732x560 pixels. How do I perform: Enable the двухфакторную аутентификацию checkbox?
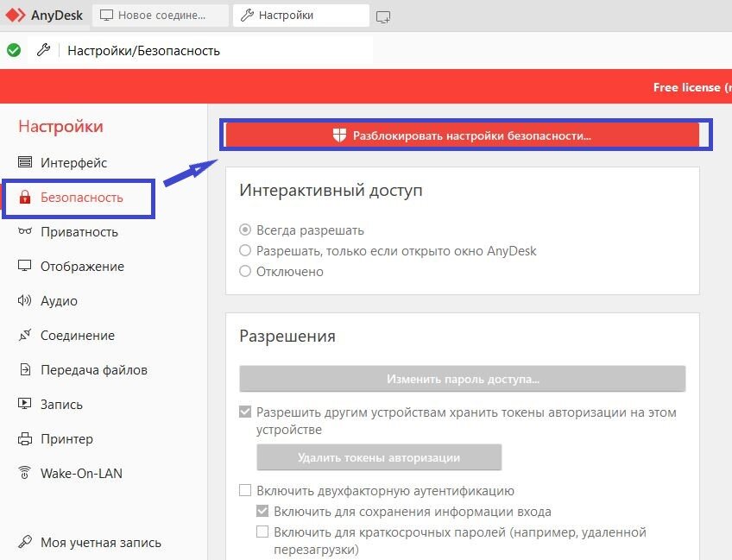245,490
